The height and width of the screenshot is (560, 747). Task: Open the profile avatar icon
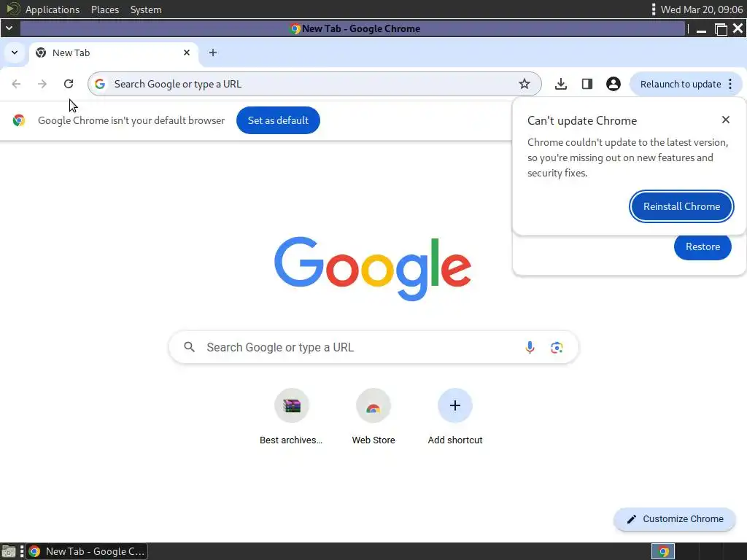click(x=613, y=85)
